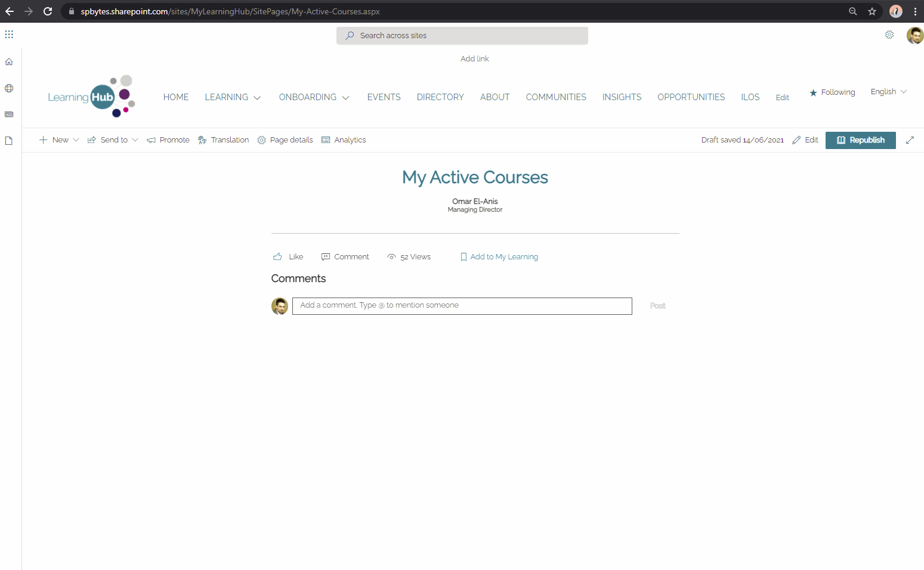Expand the ONBOARDING menu chevron
The image size is (924, 570).
(x=345, y=98)
